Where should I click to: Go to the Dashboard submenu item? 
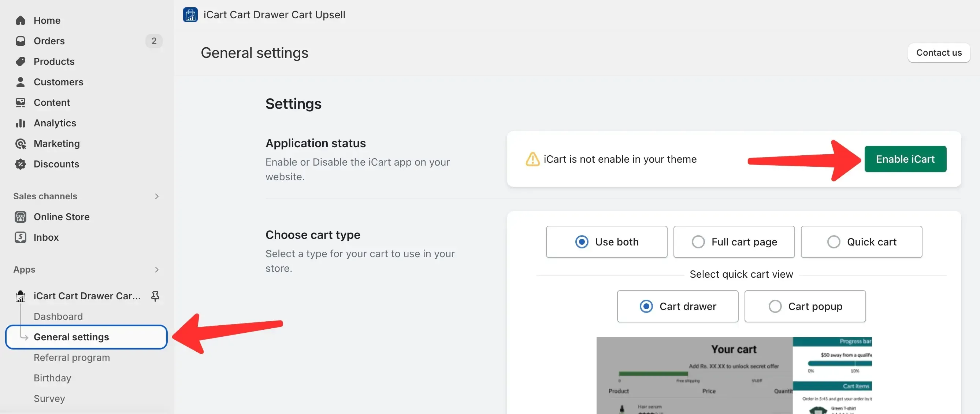[x=58, y=316]
